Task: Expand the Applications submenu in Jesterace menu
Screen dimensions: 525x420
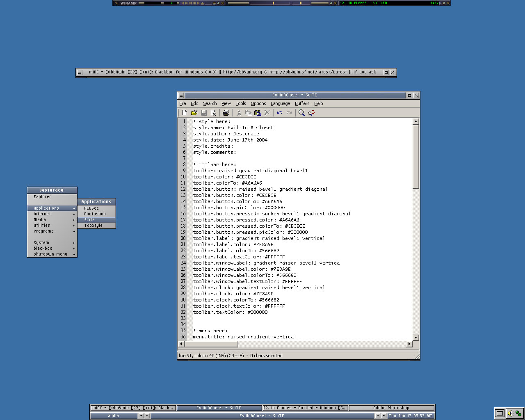Action: coord(52,208)
